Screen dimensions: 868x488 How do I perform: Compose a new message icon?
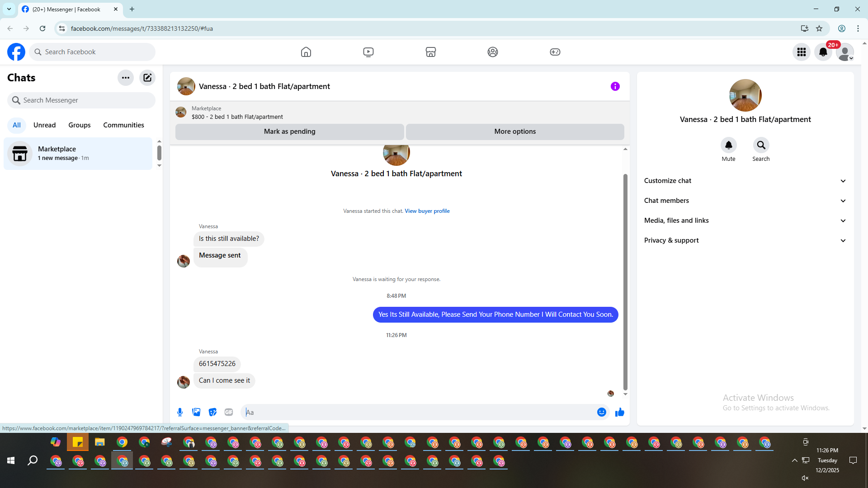147,78
